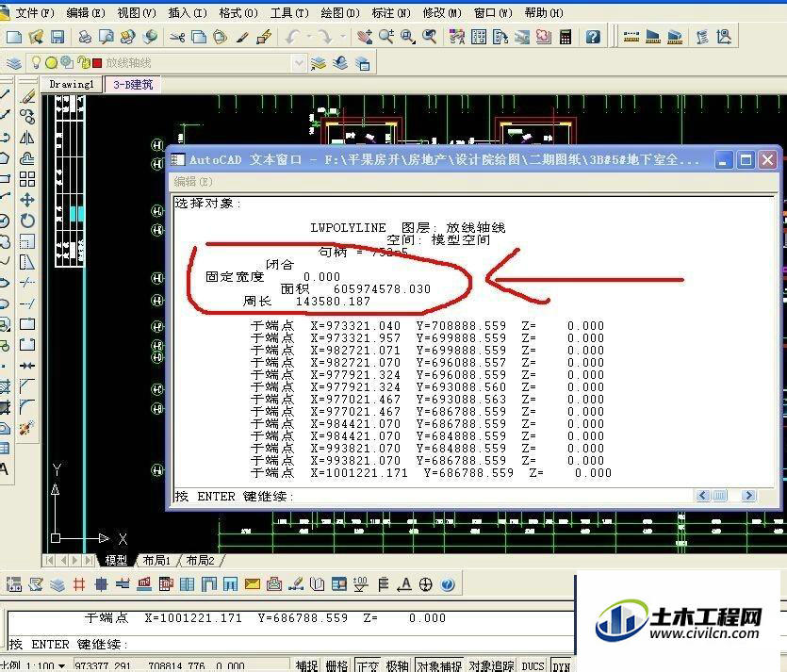Select the Rotate tool icon
Image resolution: width=787 pixels, height=672 pixels.
coord(27,221)
